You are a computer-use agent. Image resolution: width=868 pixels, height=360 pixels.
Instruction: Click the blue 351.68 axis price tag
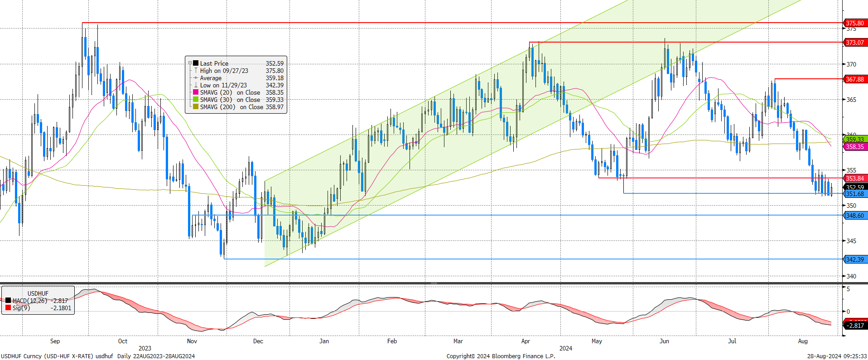[855, 194]
